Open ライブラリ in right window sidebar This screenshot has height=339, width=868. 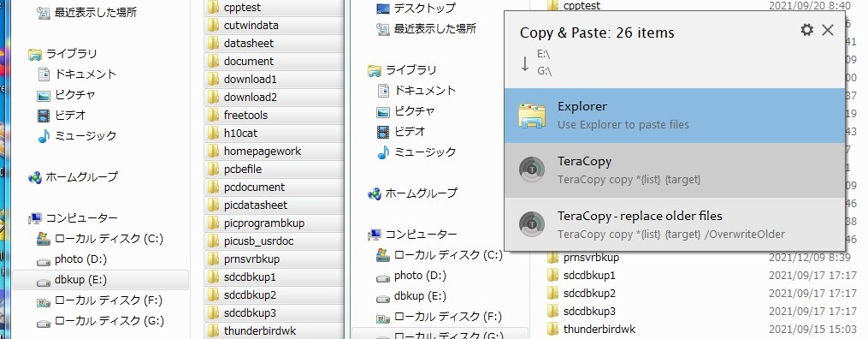[403, 70]
